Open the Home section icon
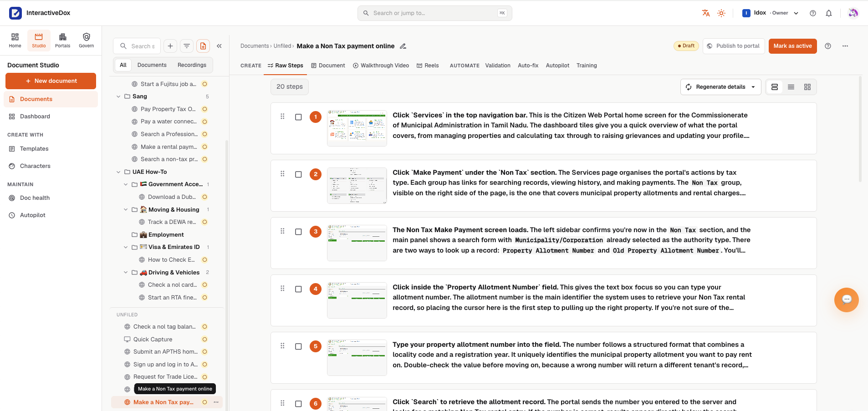Screen dimensions: 868x411 click(15, 40)
